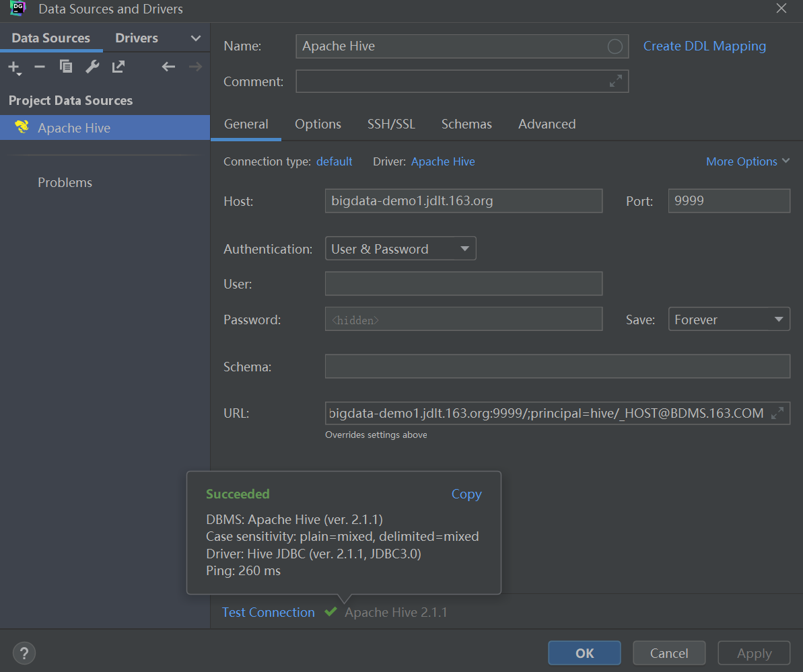The width and height of the screenshot is (803, 672).
Task: Click into the User input field
Action: click(x=464, y=284)
